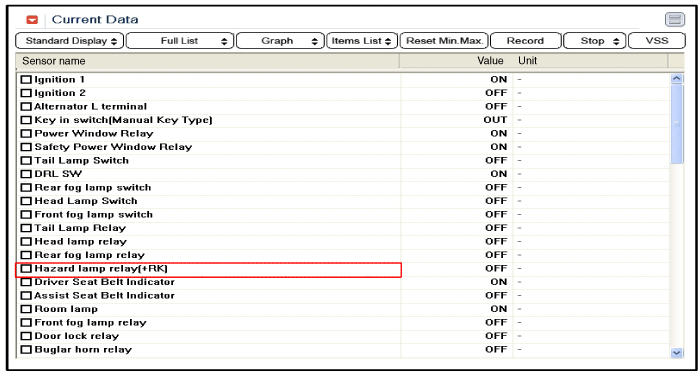This screenshot has width=700, height=377.
Task: Check the Rear fog lamp switch checkbox
Action: click(x=26, y=188)
